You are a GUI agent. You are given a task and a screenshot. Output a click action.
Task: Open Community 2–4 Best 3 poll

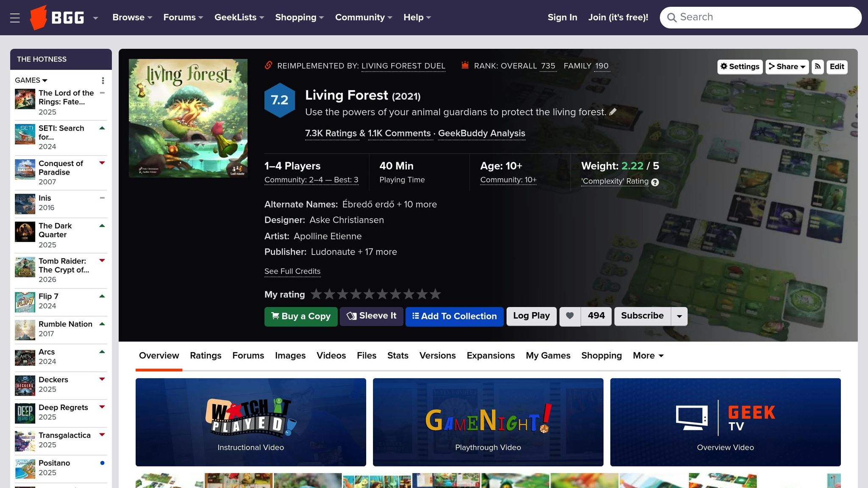point(312,180)
